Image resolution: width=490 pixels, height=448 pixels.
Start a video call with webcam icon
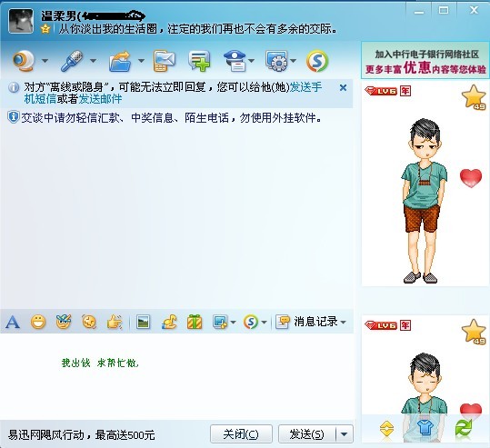click(24, 60)
